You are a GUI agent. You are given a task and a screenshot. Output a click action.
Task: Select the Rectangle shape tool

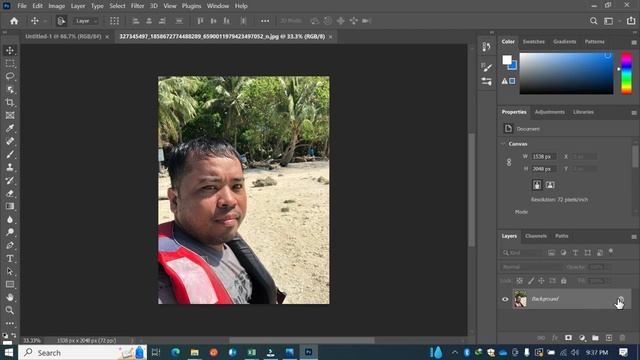[x=10, y=284]
